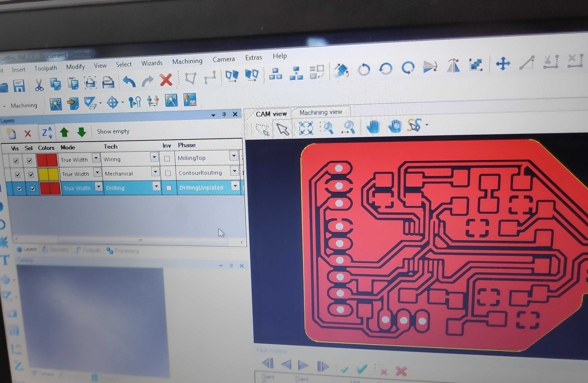Click the Show empty button
The width and height of the screenshot is (588, 383).
point(113,131)
